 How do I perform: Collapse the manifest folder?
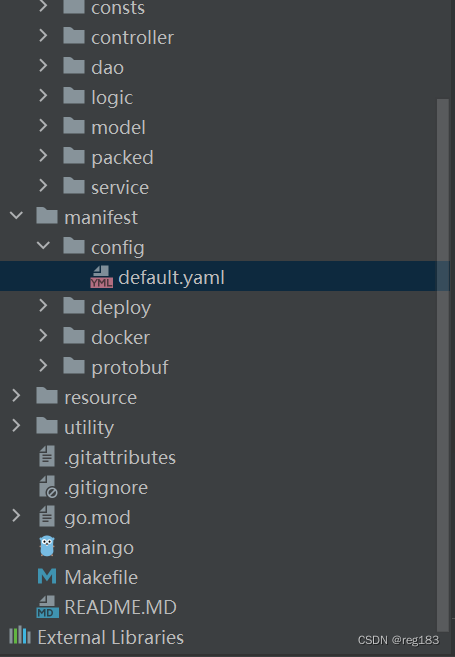pyautogui.click(x=16, y=216)
